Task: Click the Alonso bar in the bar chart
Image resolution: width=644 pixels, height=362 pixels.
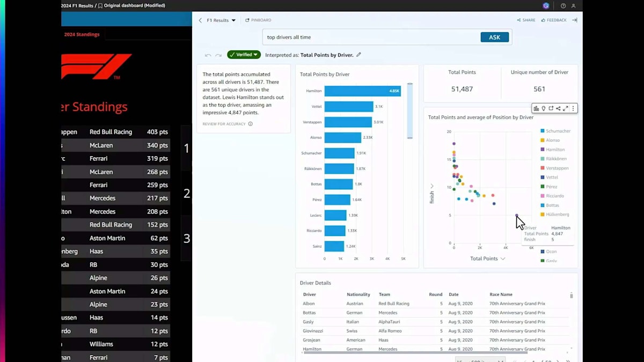Action: click(343, 138)
